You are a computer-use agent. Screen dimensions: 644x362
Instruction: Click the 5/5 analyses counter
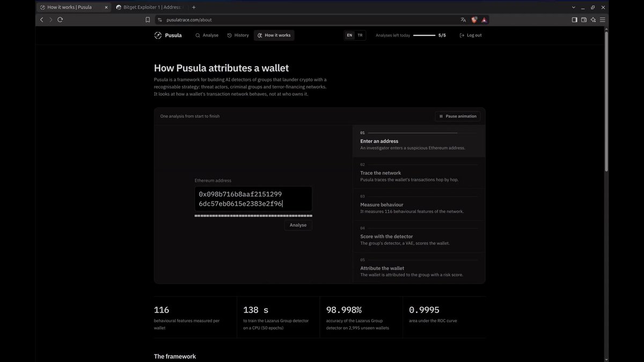coord(442,35)
